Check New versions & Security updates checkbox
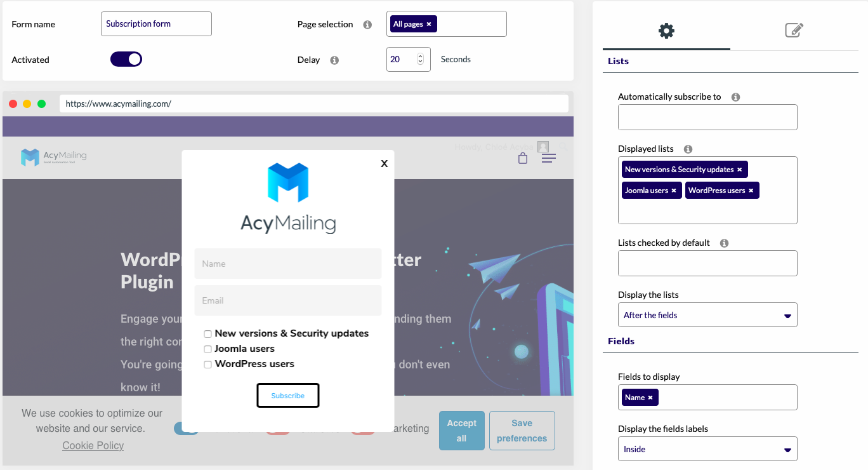 (x=207, y=334)
